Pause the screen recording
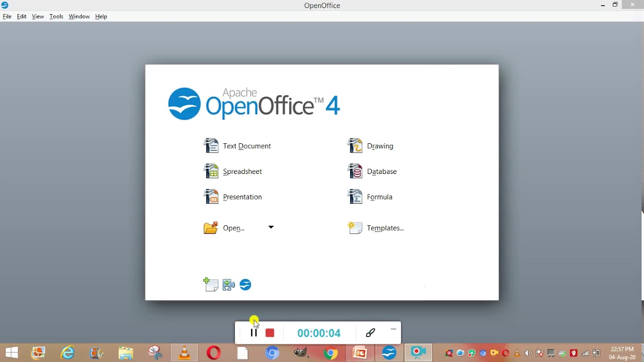The height and width of the screenshot is (362, 644). click(x=254, y=333)
